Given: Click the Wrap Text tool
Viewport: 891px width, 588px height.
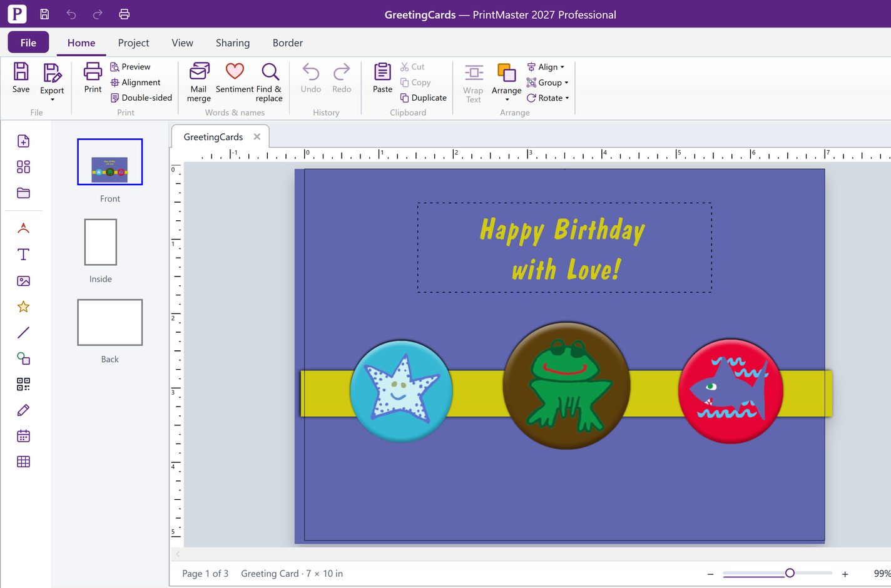Looking at the screenshot, I should pos(474,83).
